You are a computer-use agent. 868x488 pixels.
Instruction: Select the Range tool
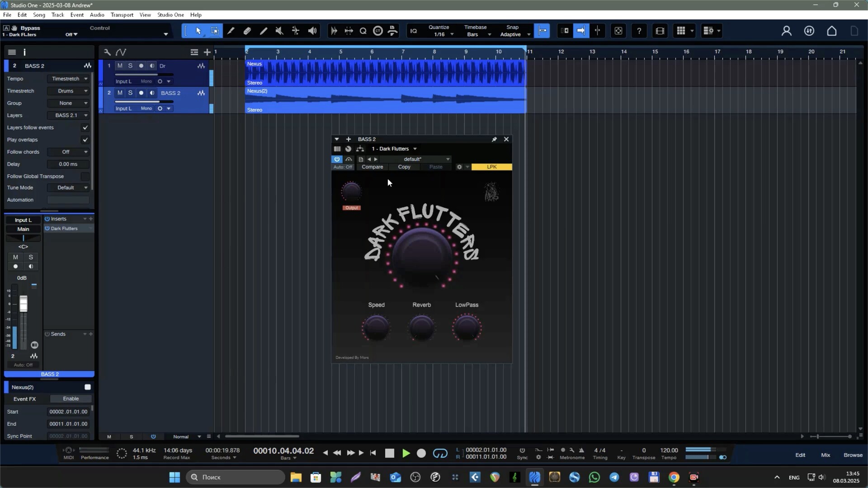pyautogui.click(x=215, y=31)
